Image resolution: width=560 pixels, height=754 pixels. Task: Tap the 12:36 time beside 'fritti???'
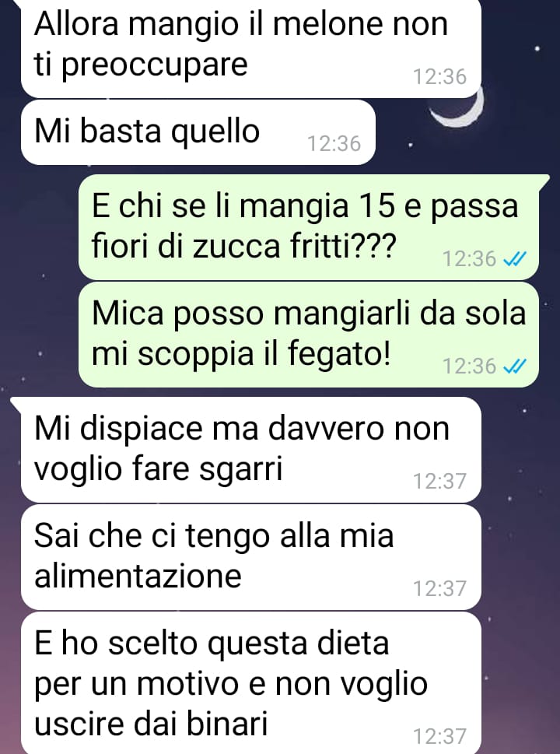469,259
